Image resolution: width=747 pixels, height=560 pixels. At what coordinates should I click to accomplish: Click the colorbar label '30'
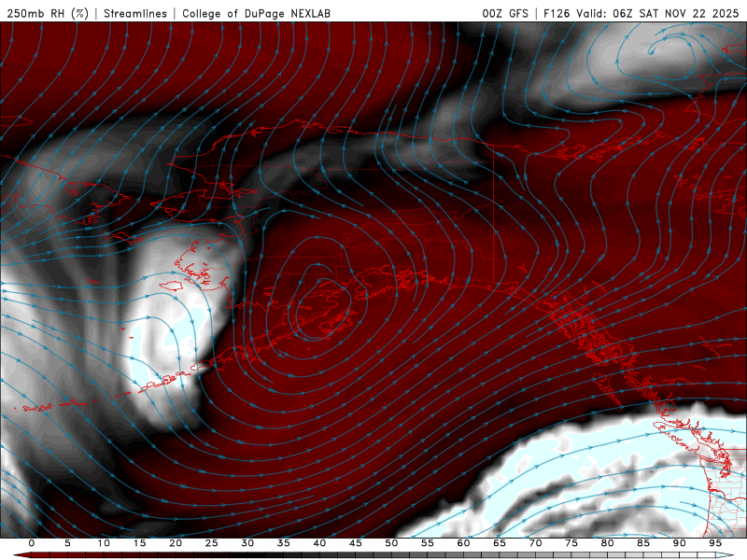point(247,543)
